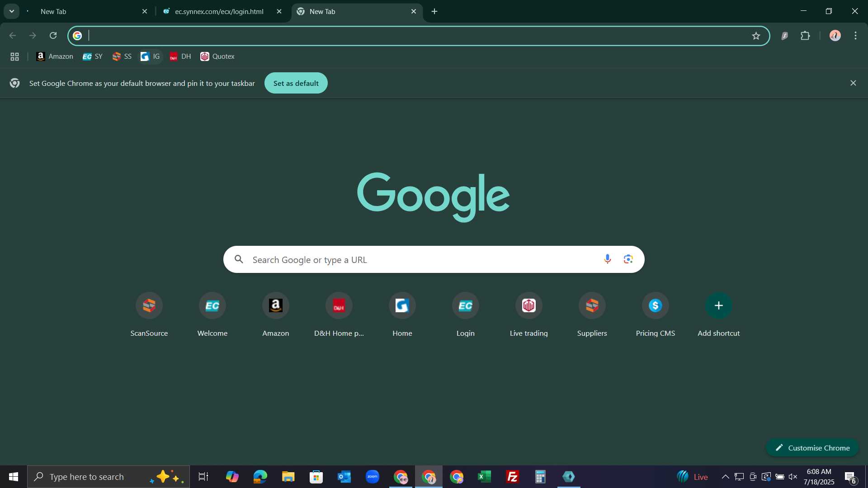Close the first New Tab tab
The image size is (868, 488).
(x=145, y=12)
